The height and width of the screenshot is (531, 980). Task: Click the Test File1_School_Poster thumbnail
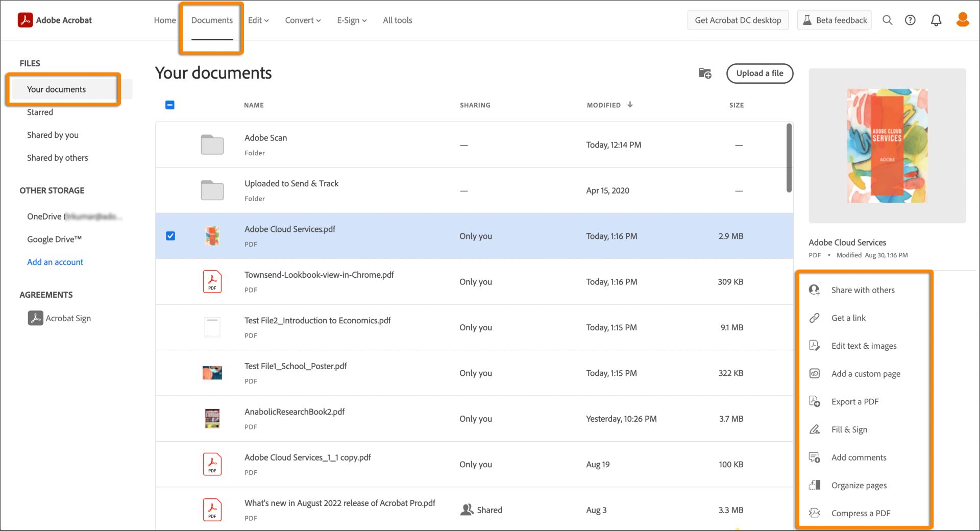click(x=212, y=373)
